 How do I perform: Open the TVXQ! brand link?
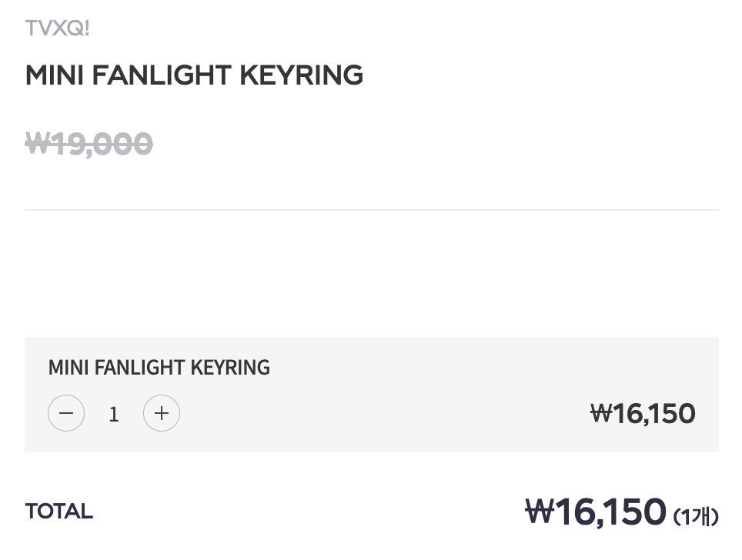pyautogui.click(x=58, y=28)
